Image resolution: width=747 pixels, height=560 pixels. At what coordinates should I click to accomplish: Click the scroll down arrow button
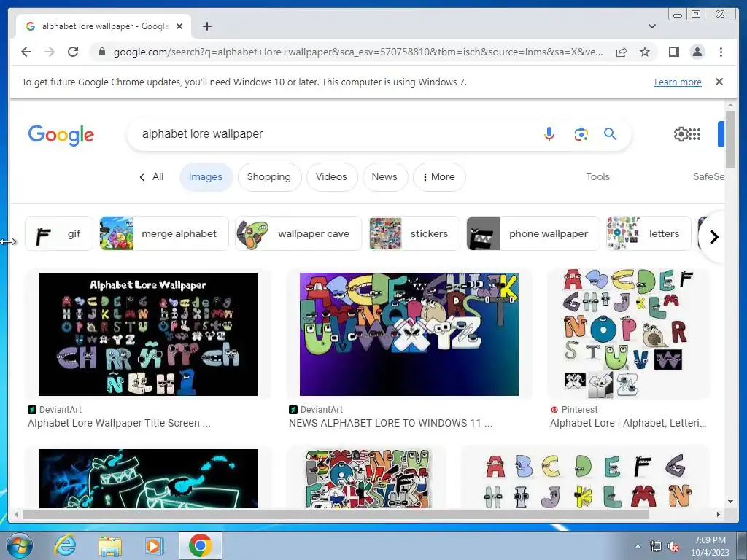(730, 502)
